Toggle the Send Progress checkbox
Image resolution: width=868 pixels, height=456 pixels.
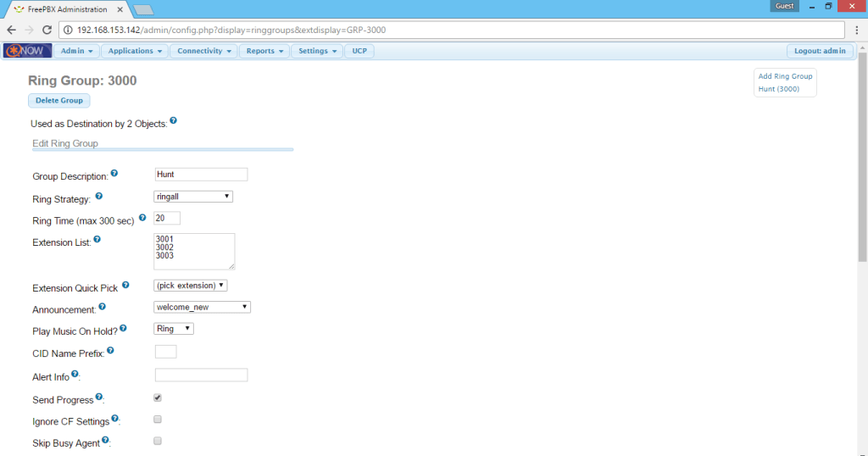click(158, 398)
